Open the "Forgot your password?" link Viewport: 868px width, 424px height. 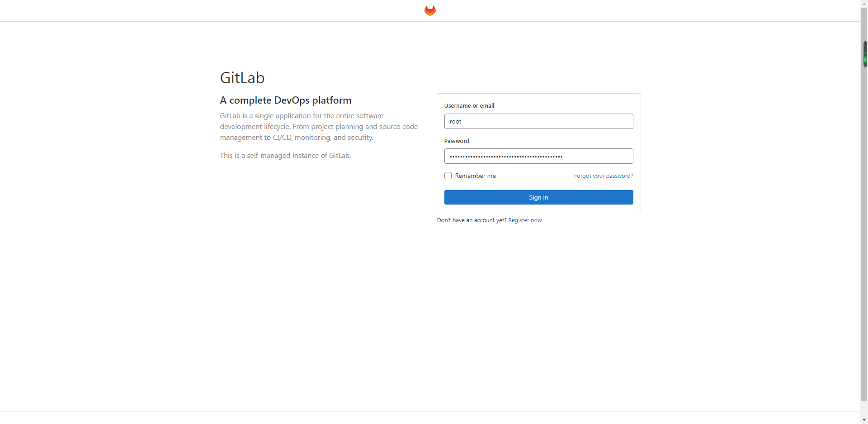pyautogui.click(x=603, y=176)
